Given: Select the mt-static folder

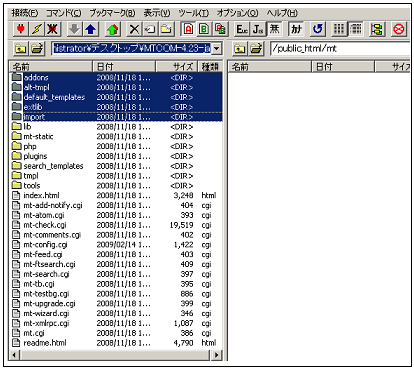Looking at the screenshot, I should click(x=116, y=136).
